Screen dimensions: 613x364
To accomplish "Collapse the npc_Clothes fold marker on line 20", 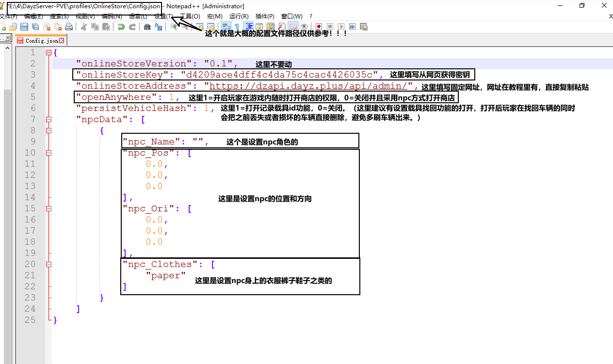I will coord(48,264).
